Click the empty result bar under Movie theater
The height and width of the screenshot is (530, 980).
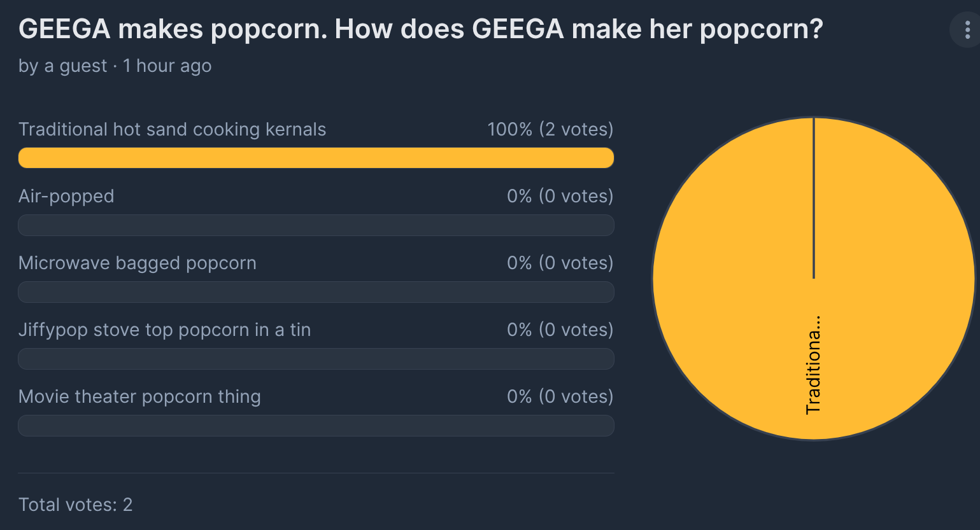(316, 426)
